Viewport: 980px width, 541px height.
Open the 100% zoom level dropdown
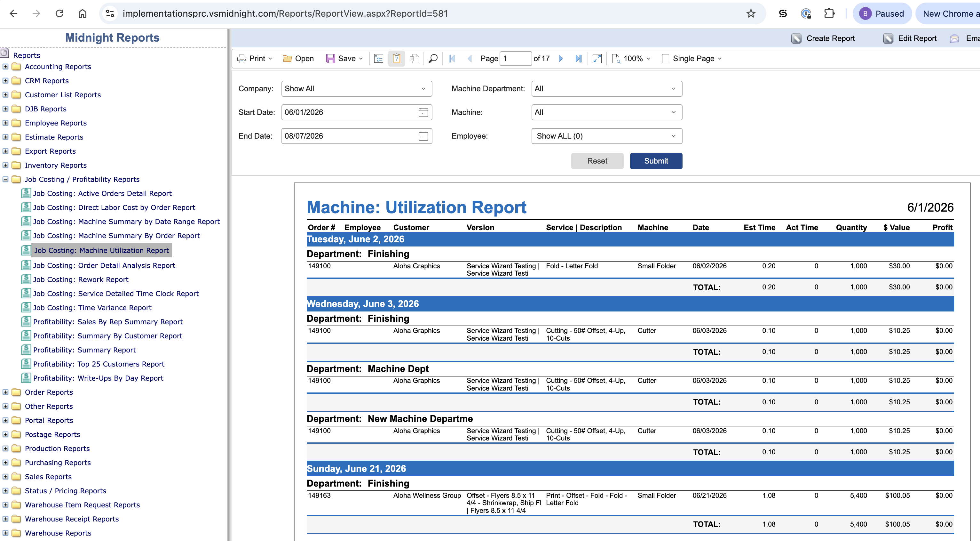(x=632, y=59)
